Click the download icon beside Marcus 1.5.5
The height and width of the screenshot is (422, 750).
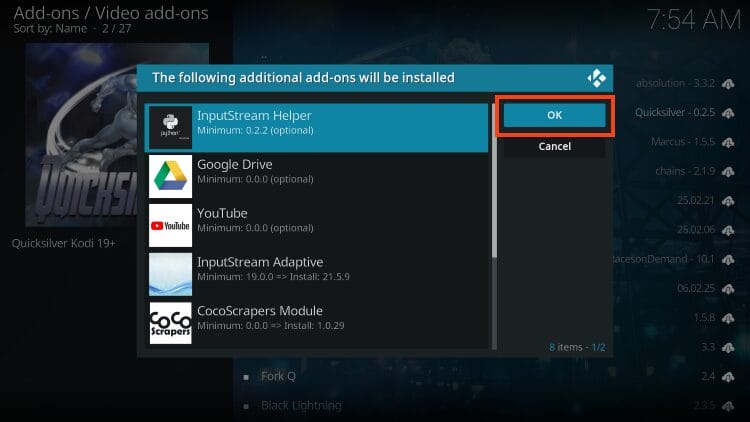coord(728,143)
